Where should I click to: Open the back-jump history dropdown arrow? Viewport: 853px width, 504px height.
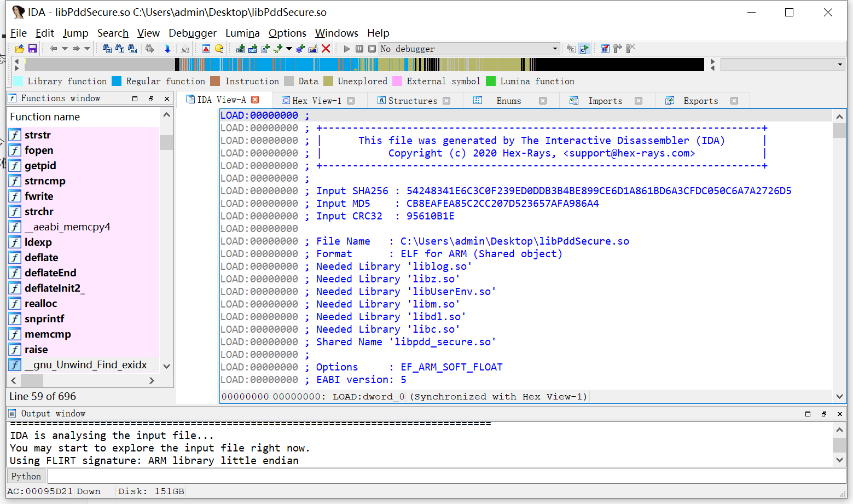tap(65, 49)
